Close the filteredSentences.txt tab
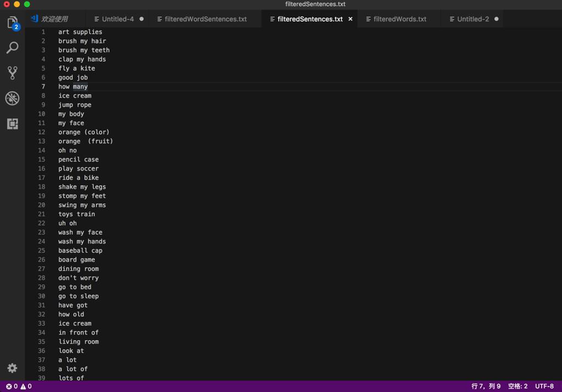Screen dimensions: 562x392 (x=350, y=19)
